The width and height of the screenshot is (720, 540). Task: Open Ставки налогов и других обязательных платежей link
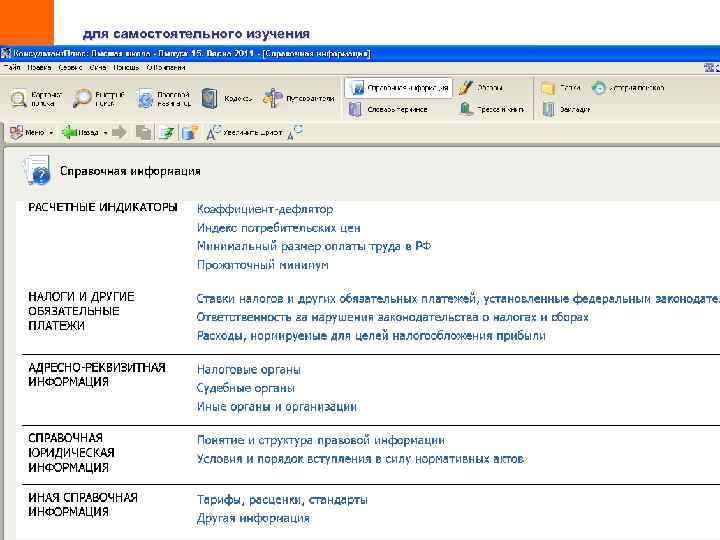pyautogui.click(x=458, y=298)
